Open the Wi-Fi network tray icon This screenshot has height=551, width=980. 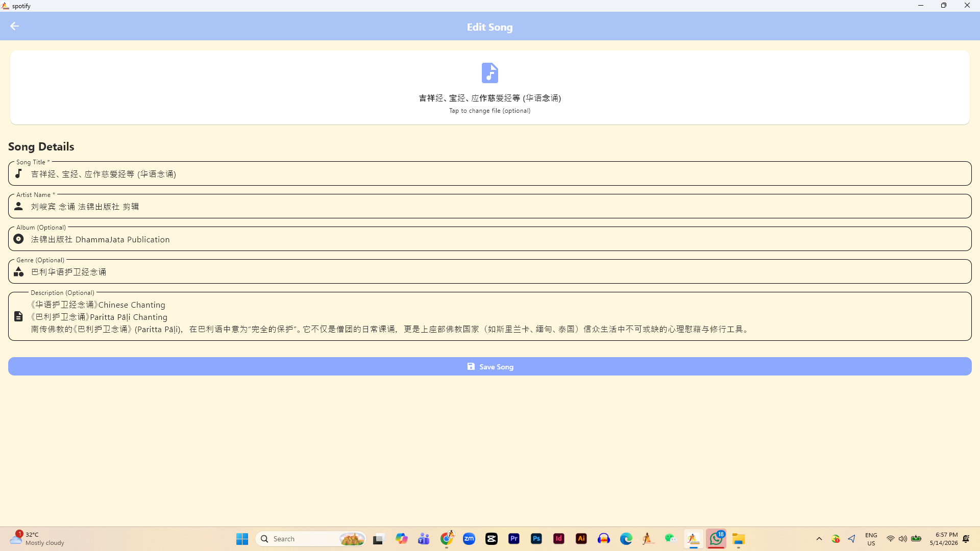890,539
